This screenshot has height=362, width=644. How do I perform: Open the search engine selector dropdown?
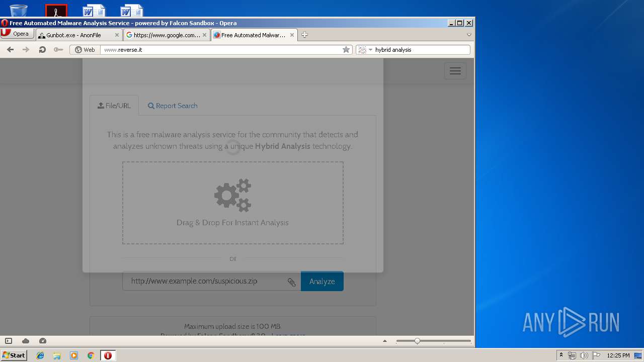pos(365,50)
